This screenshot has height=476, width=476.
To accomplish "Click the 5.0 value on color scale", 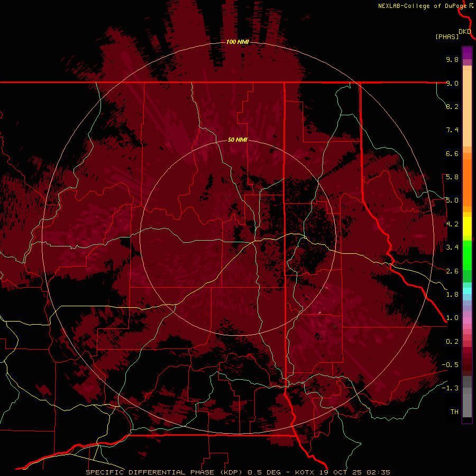I will (x=452, y=200).
